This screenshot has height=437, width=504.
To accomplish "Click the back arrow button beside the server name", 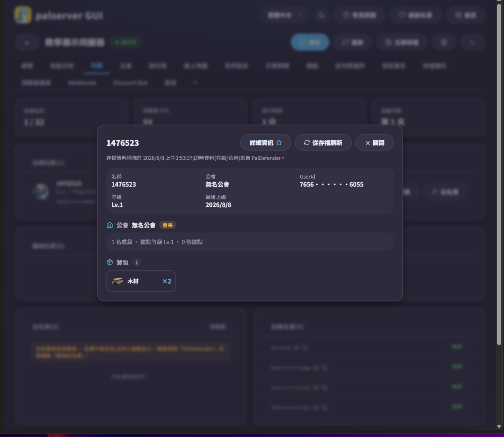I will tap(27, 42).
